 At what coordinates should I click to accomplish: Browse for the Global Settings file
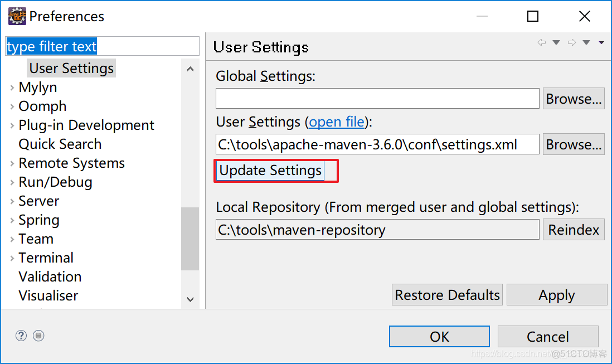point(574,99)
